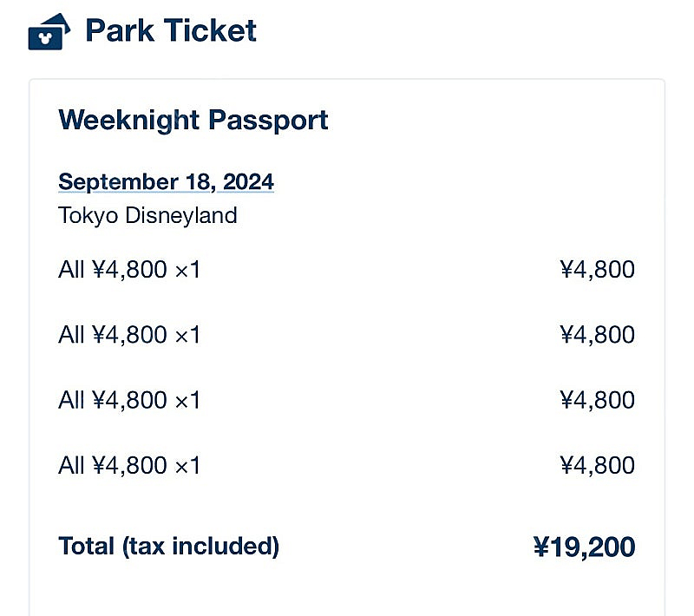Open the September 18, 2024 date link
This screenshot has height=616, width=694.
click(166, 182)
